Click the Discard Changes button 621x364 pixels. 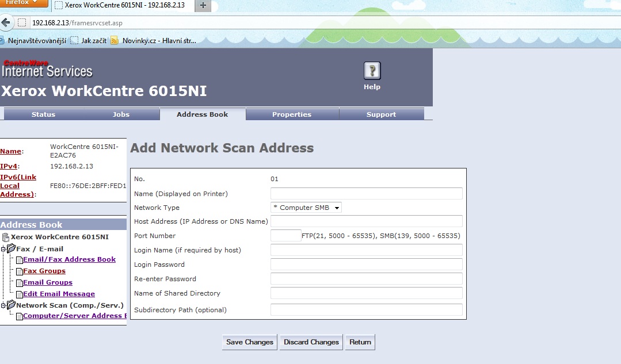[x=311, y=342]
